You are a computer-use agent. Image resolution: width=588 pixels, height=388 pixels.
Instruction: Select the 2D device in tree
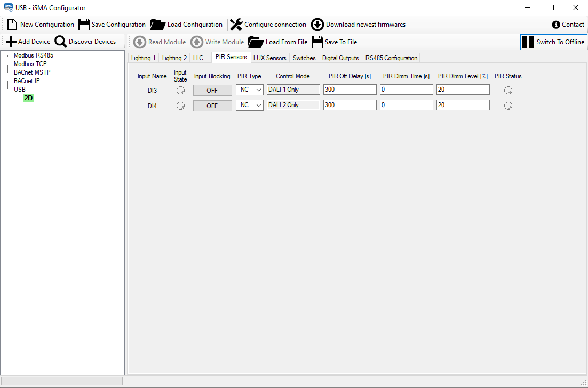pos(28,98)
